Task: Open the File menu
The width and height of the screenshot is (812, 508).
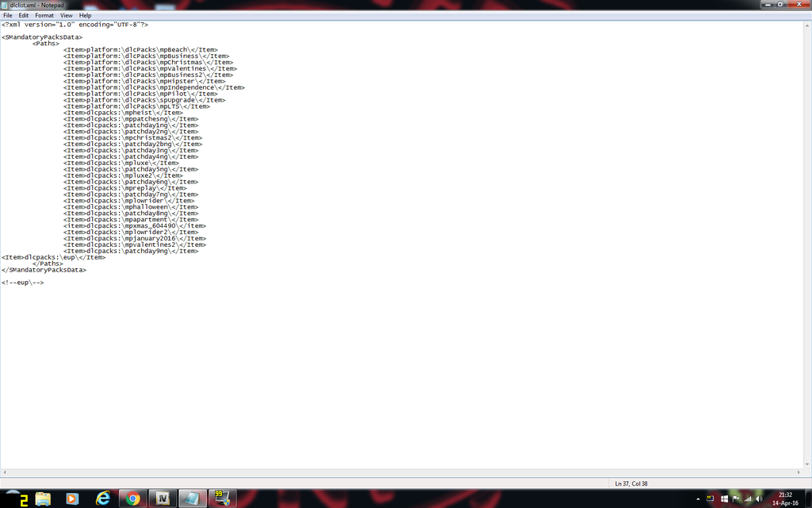Action: pyautogui.click(x=8, y=15)
